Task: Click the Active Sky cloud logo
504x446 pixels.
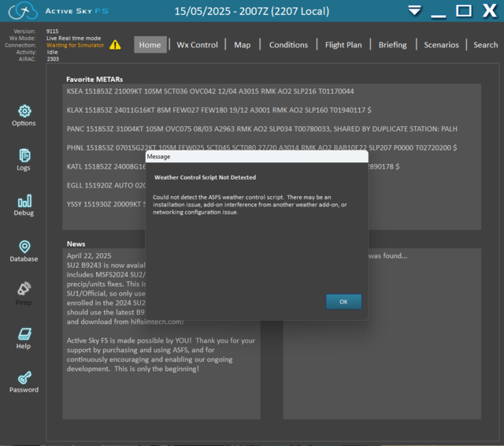Action: coord(23,10)
